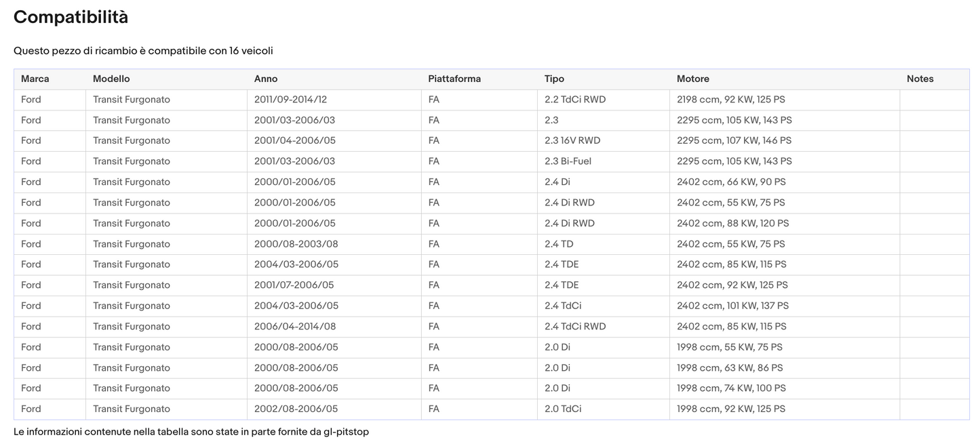Screen dimensions: 980x446
Task: Click the 2.3 16V RWD type cell
Action: [x=572, y=141]
